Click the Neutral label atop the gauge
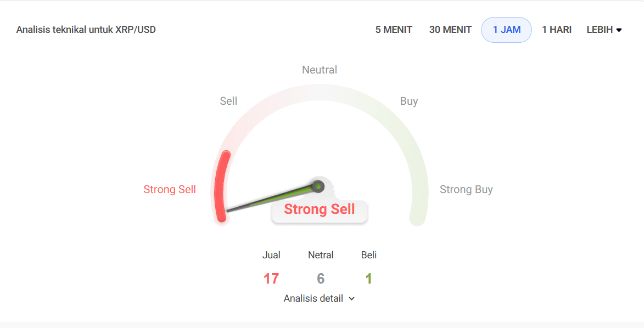This screenshot has width=644, height=328. click(x=320, y=70)
